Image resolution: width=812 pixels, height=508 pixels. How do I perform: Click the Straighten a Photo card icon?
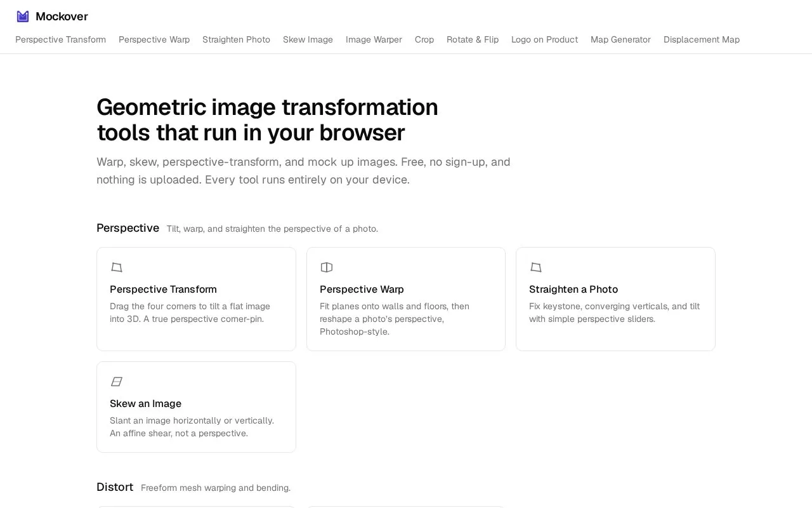536,267
